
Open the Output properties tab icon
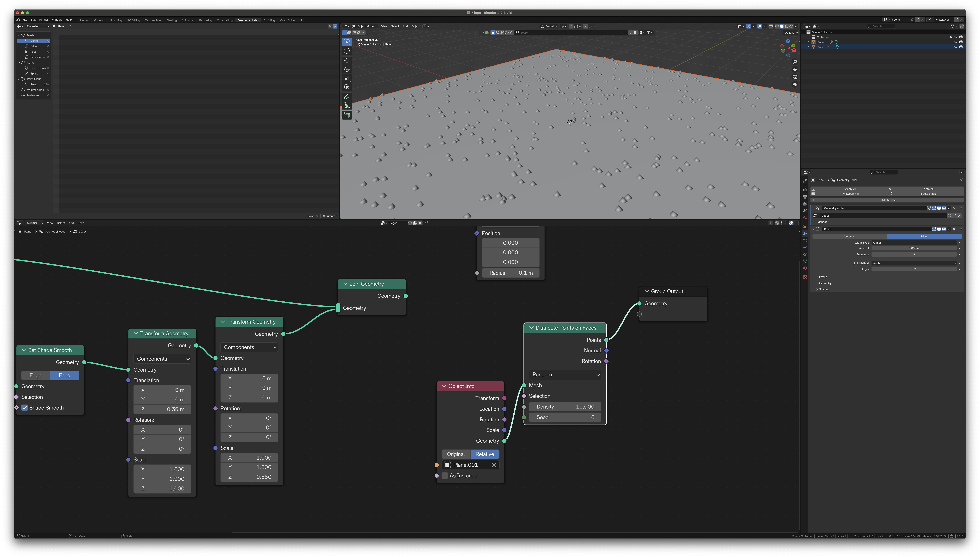pos(805,197)
